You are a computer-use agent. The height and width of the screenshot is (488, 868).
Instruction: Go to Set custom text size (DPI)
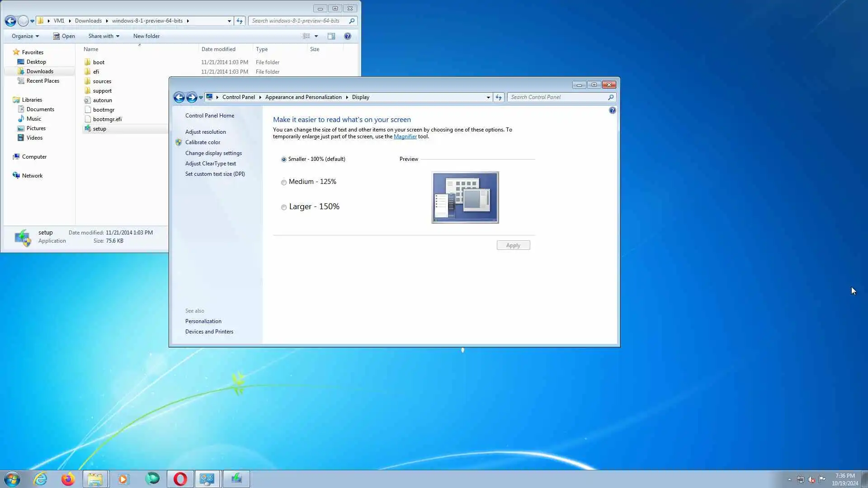[215, 174]
